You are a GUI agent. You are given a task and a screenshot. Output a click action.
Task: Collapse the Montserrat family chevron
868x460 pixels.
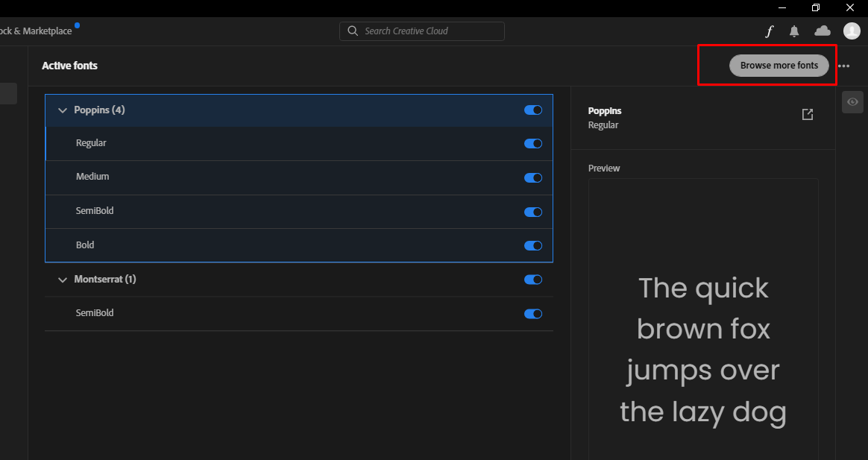[63, 280]
